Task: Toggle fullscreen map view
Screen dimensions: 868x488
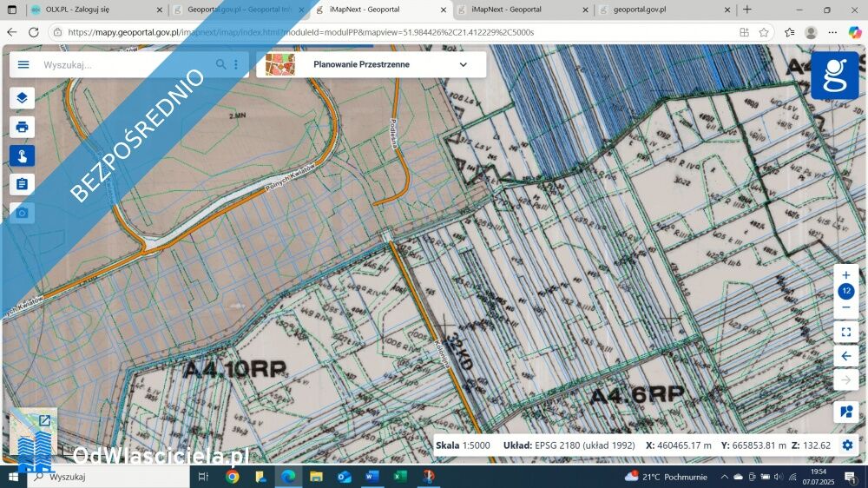Action: (845, 332)
